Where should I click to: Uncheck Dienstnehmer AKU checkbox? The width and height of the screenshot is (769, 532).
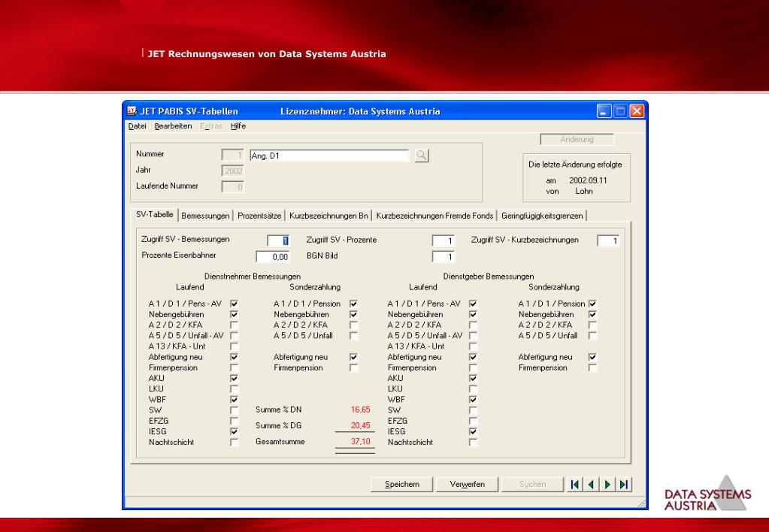click(234, 379)
